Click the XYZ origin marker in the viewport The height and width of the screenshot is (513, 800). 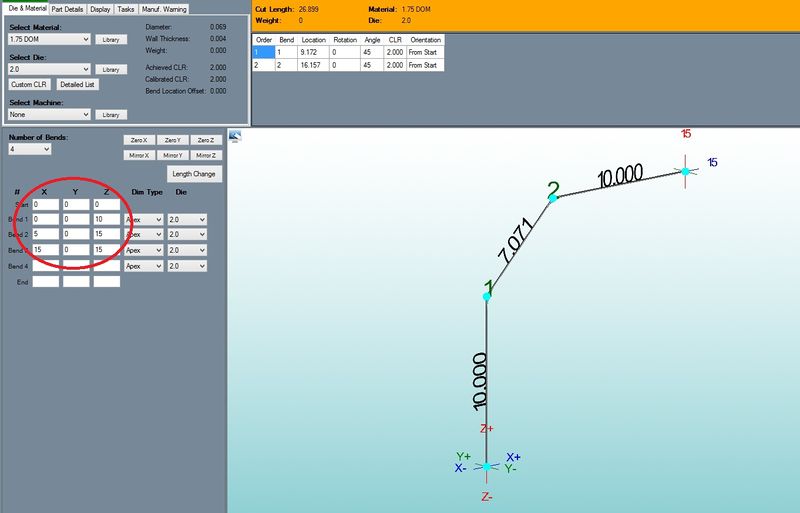pyautogui.click(x=487, y=466)
